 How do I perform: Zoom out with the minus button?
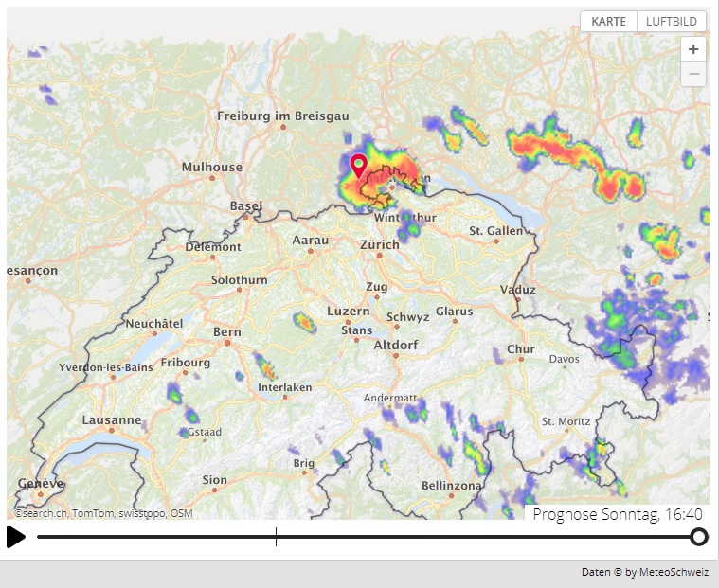click(693, 74)
